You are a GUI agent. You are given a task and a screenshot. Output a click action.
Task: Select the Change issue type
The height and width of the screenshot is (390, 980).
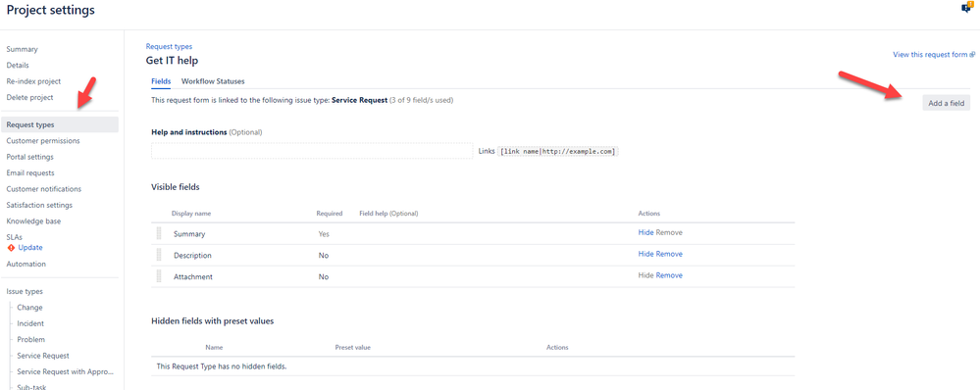[30, 308]
